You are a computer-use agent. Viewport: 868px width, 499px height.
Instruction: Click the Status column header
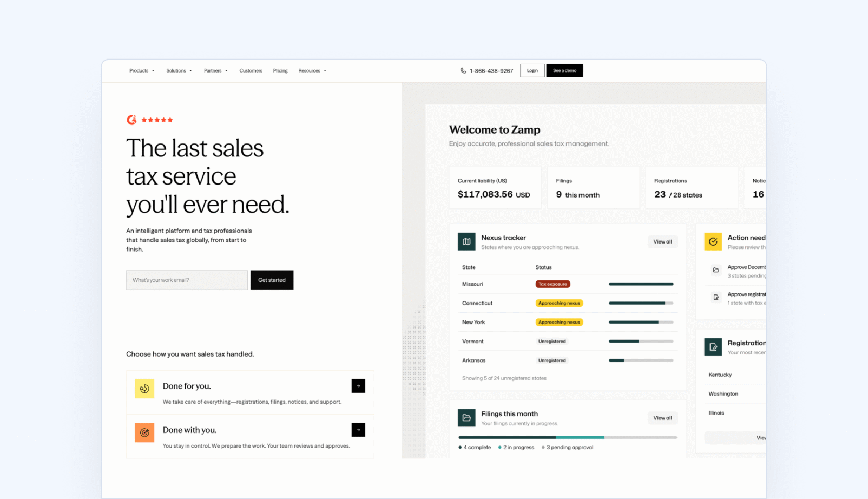point(543,267)
